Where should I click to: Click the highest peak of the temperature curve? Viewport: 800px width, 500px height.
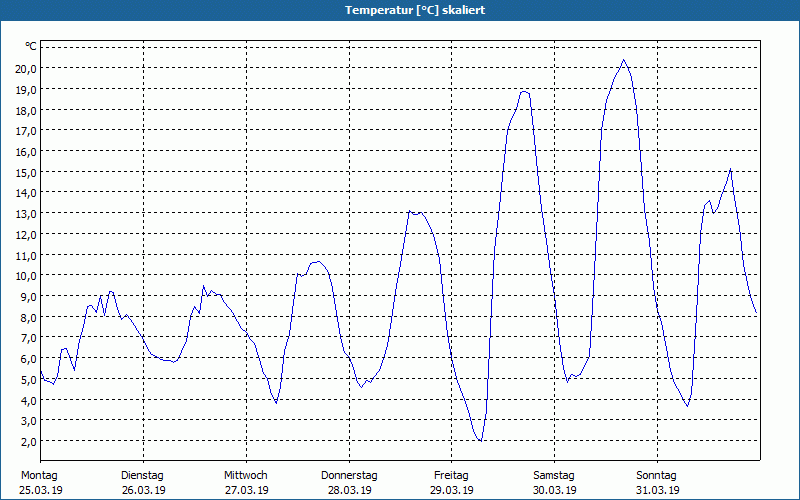624,60
